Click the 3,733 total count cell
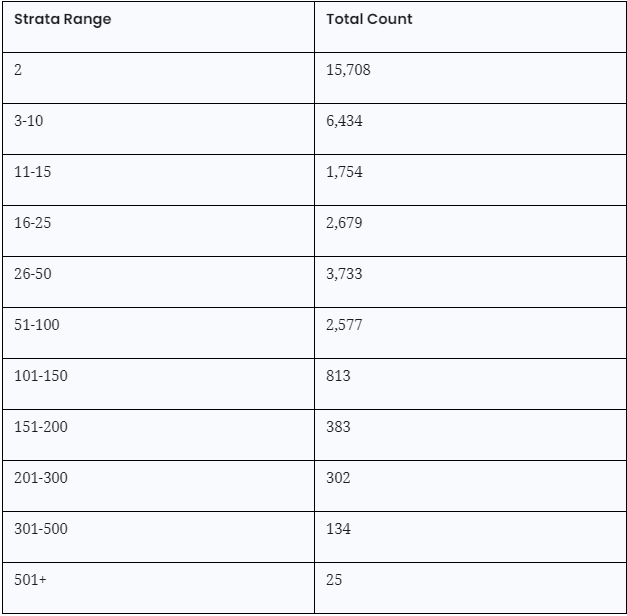627x616 pixels. point(344,274)
